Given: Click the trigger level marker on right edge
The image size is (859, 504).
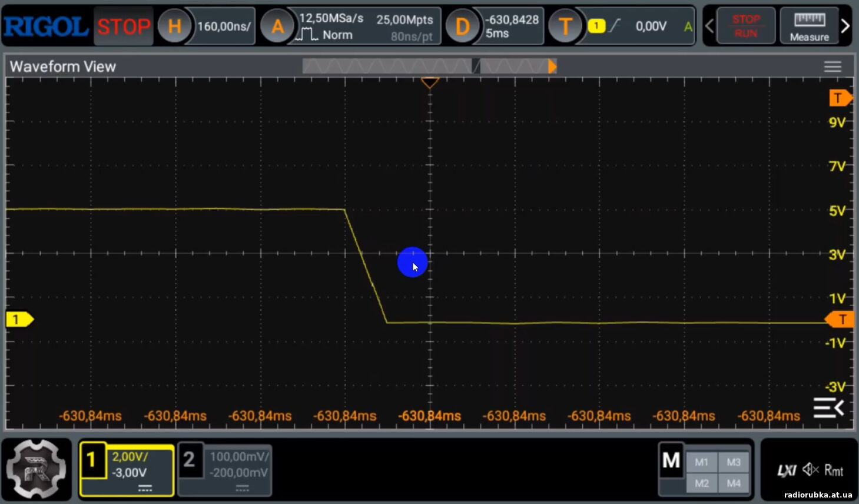Looking at the screenshot, I should 840,320.
